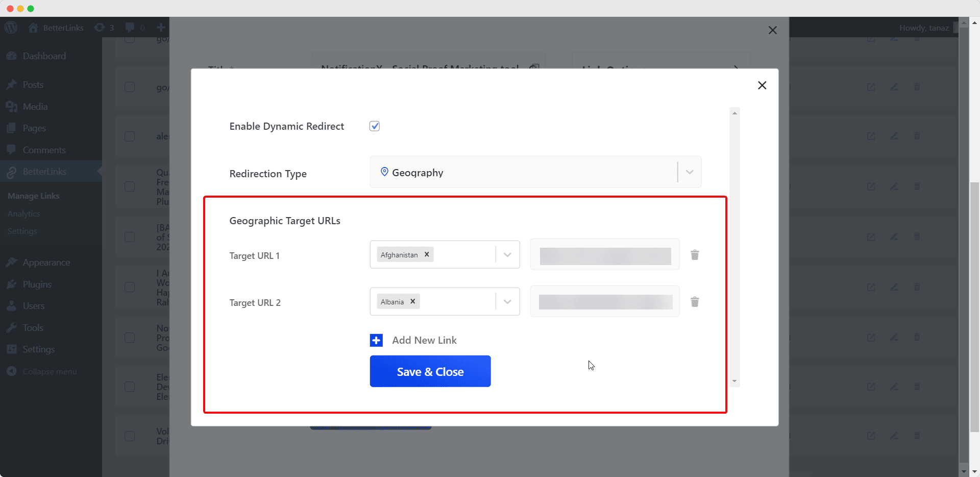The image size is (980, 477).
Task: Click the WordPress logo in the admin bar
Action: [x=11, y=28]
